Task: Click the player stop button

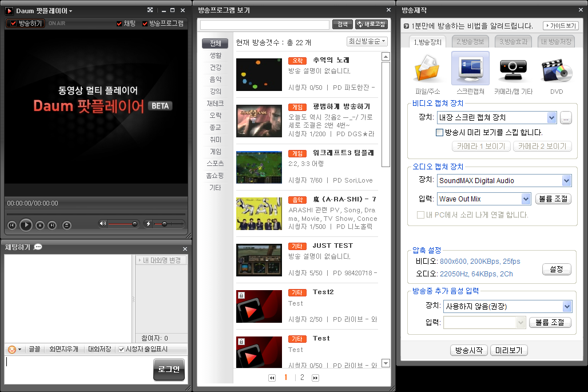Action: point(39,225)
